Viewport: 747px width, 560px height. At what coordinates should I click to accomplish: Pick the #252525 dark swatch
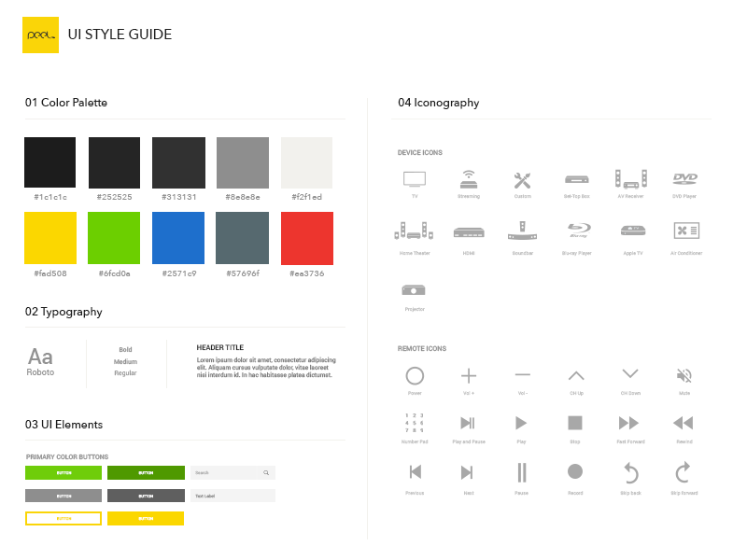[x=114, y=162]
